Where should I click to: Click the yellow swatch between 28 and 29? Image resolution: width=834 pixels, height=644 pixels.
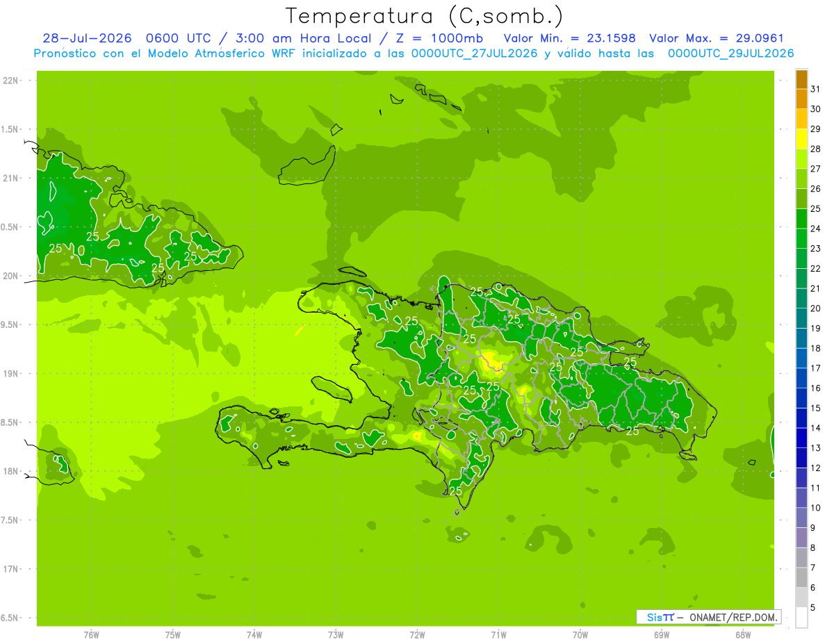tap(801, 139)
